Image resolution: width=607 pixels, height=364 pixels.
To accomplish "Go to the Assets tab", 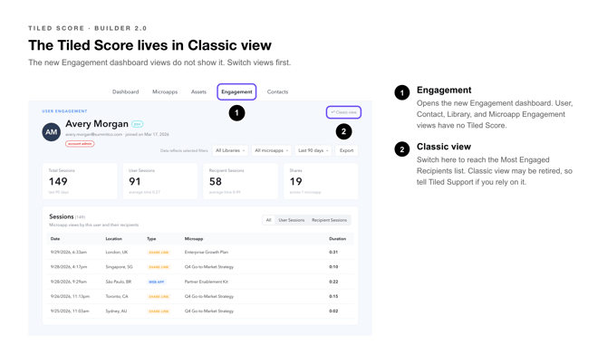I will [x=198, y=91].
